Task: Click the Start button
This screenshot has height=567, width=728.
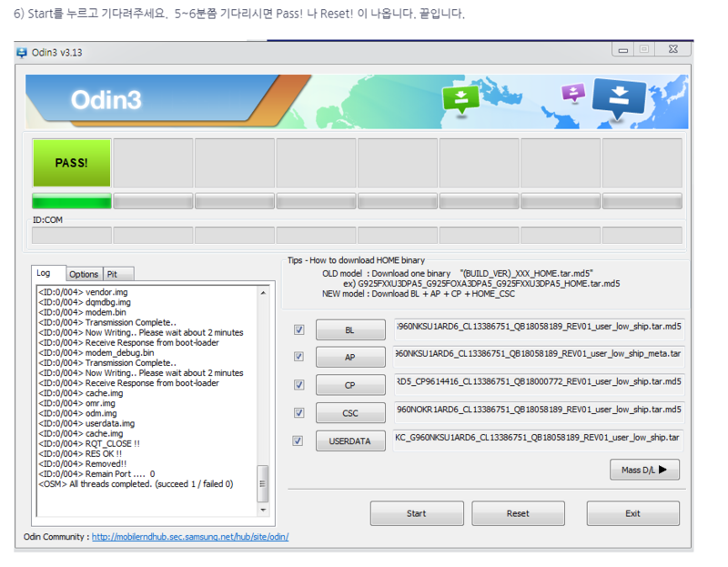Action: (x=417, y=513)
